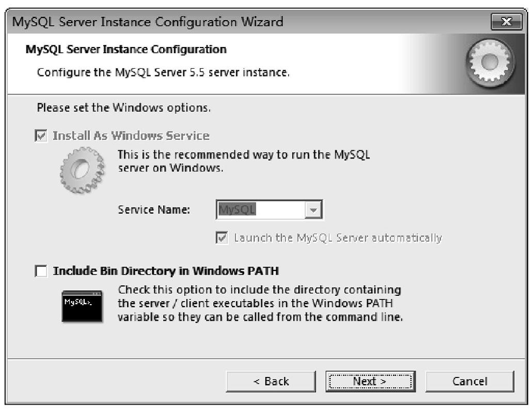The width and height of the screenshot is (532, 411).
Task: Click the wizard title bar text
Action: click(x=148, y=22)
